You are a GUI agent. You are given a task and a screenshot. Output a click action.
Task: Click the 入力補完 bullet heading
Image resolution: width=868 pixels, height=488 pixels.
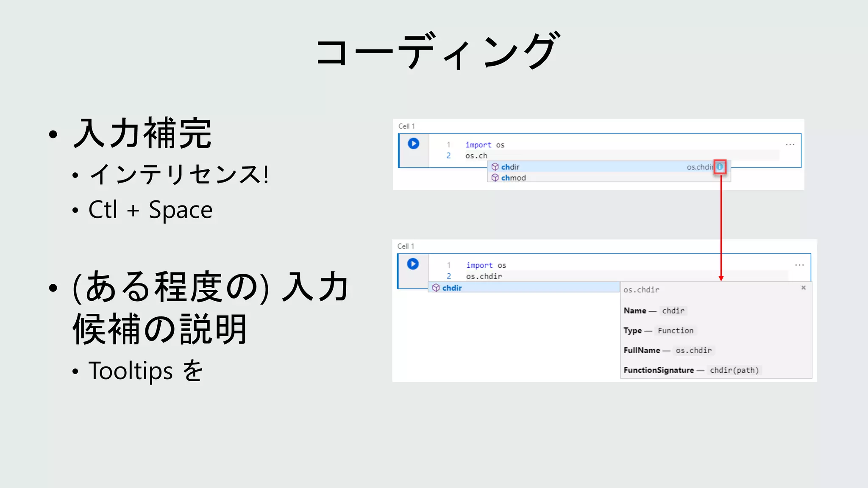coord(142,133)
